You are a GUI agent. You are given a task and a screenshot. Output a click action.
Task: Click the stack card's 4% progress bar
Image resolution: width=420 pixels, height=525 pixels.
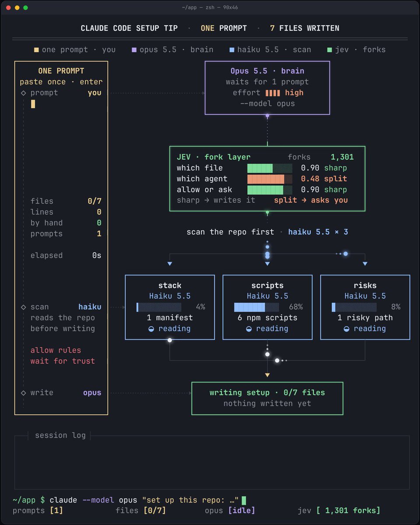[x=159, y=307]
